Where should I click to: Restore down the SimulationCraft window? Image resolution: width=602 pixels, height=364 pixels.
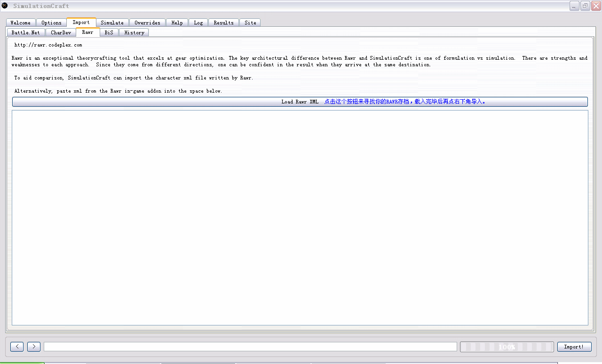[586, 6]
